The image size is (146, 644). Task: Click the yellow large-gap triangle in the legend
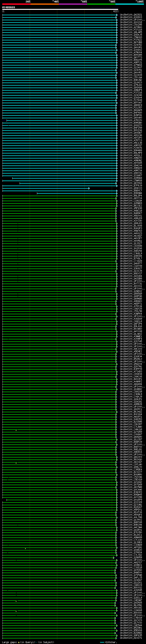19,642
